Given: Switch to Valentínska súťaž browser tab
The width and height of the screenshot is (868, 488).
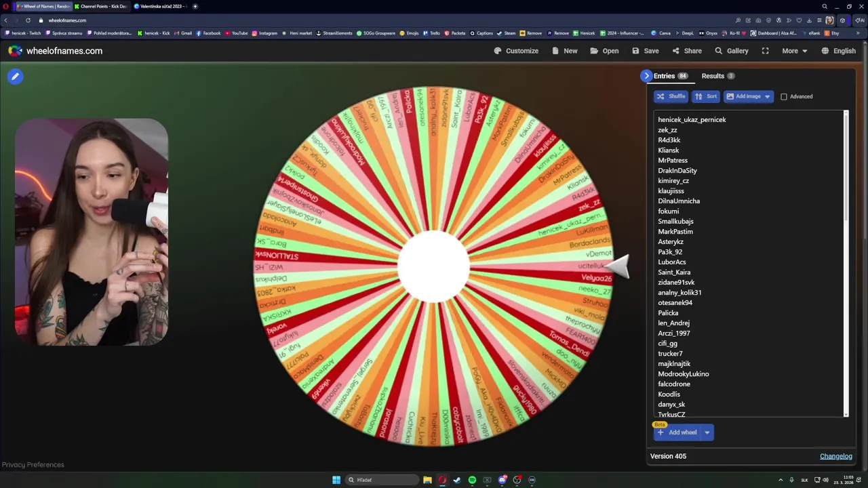Looking at the screenshot, I should tap(160, 6).
